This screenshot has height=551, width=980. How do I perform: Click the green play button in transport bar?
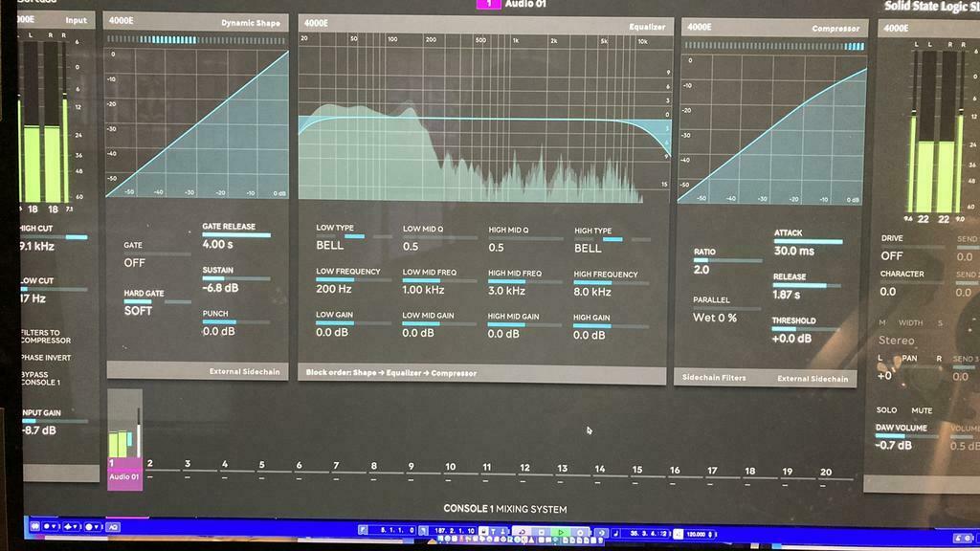pyautogui.click(x=561, y=533)
